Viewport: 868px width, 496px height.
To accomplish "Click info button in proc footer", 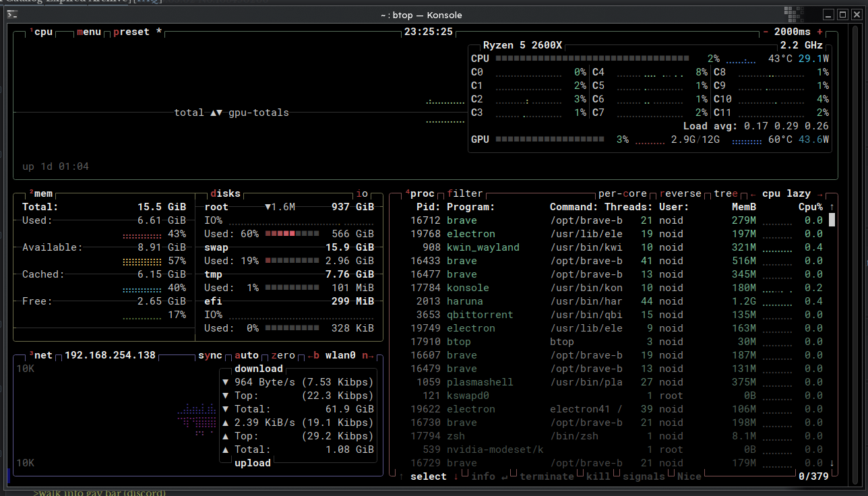I will 483,476.
